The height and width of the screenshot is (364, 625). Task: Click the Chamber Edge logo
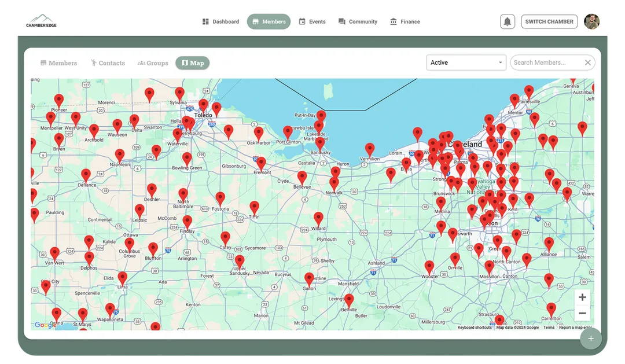[x=42, y=21]
